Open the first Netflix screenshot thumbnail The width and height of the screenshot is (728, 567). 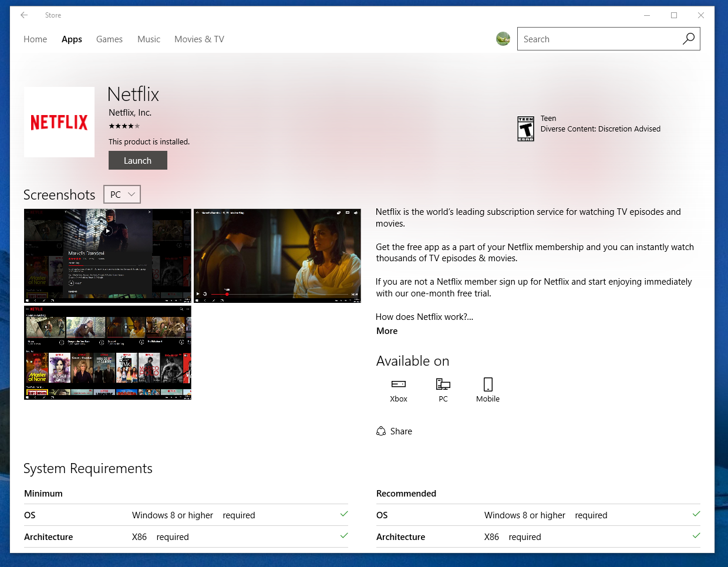(107, 255)
